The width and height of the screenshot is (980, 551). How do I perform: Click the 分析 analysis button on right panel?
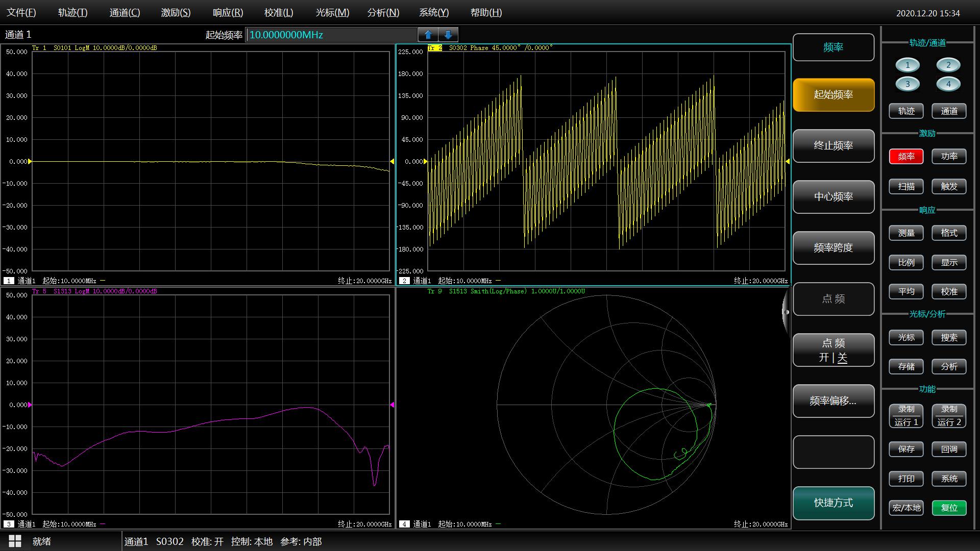pyautogui.click(x=949, y=366)
